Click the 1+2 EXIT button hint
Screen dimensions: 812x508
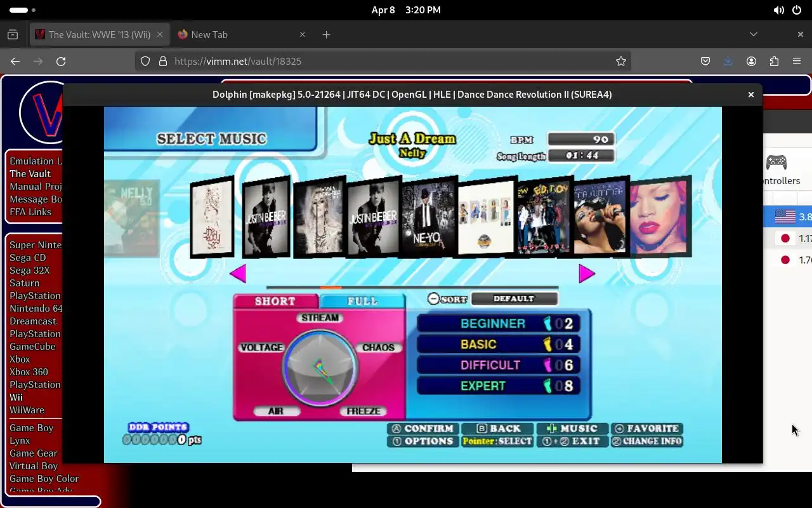point(572,441)
